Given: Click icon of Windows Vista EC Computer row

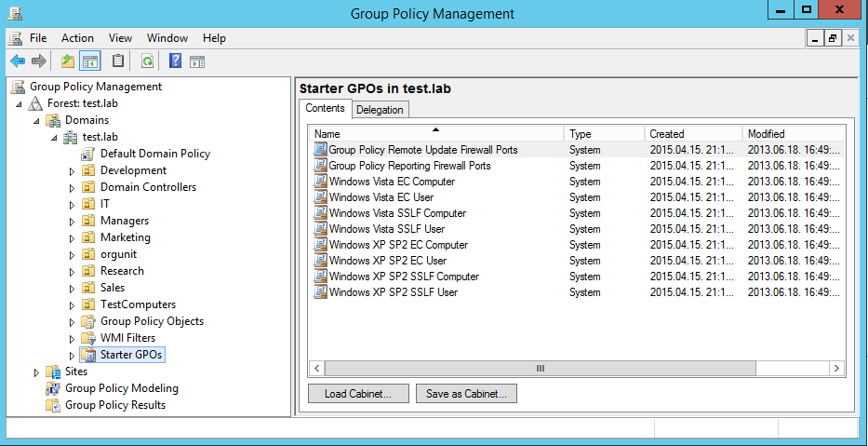Looking at the screenshot, I should 321,182.
